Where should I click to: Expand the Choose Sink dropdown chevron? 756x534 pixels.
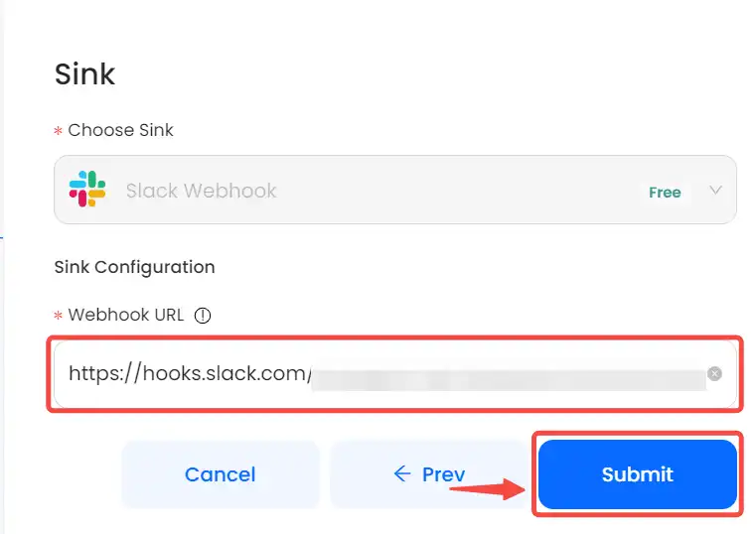(x=715, y=191)
